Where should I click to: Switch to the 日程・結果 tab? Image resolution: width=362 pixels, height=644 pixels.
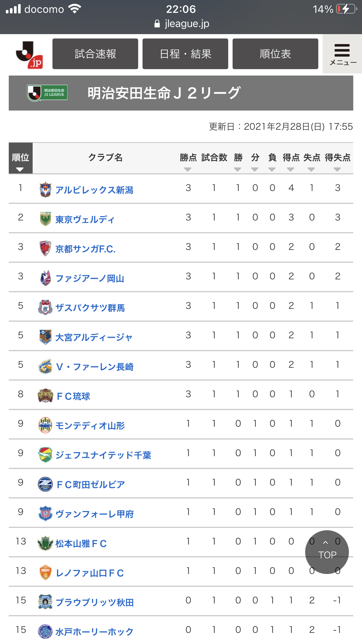185,54
